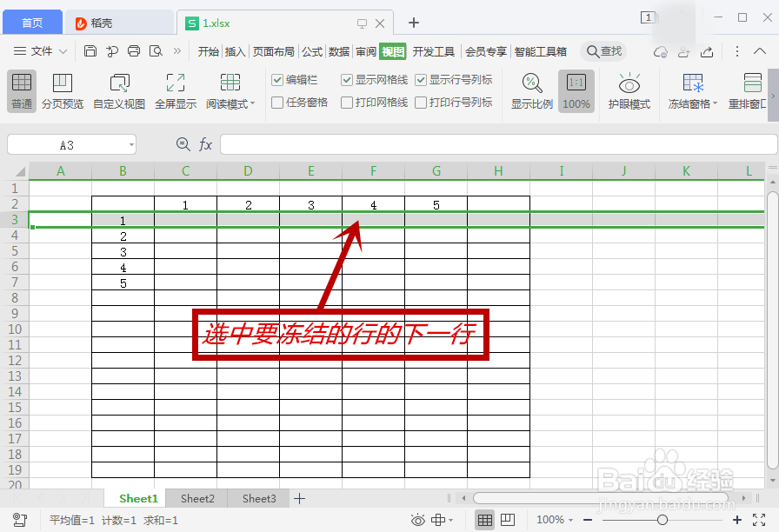779x532 pixels.
Task: Click the fx insert function icon
Action: point(206,144)
